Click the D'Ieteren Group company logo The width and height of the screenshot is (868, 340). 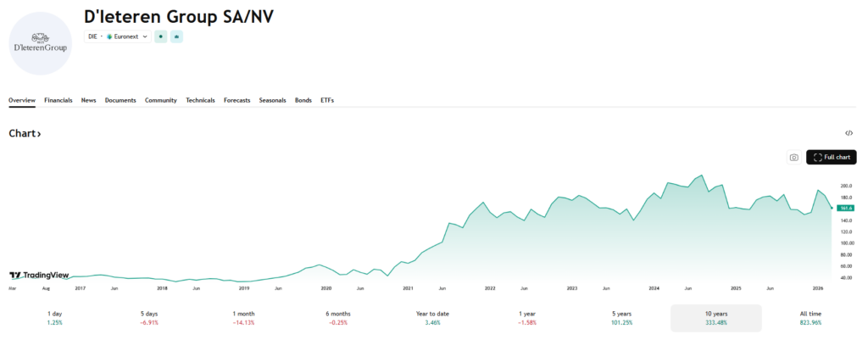[x=40, y=43]
